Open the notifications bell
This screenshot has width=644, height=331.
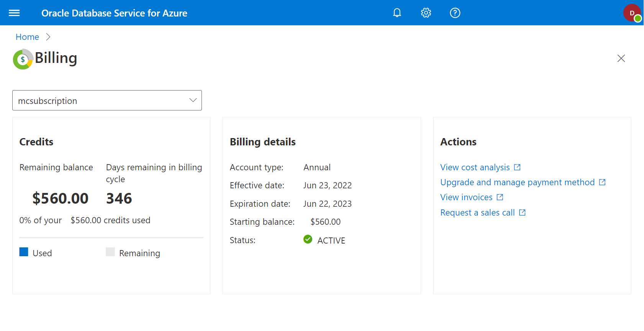397,13
